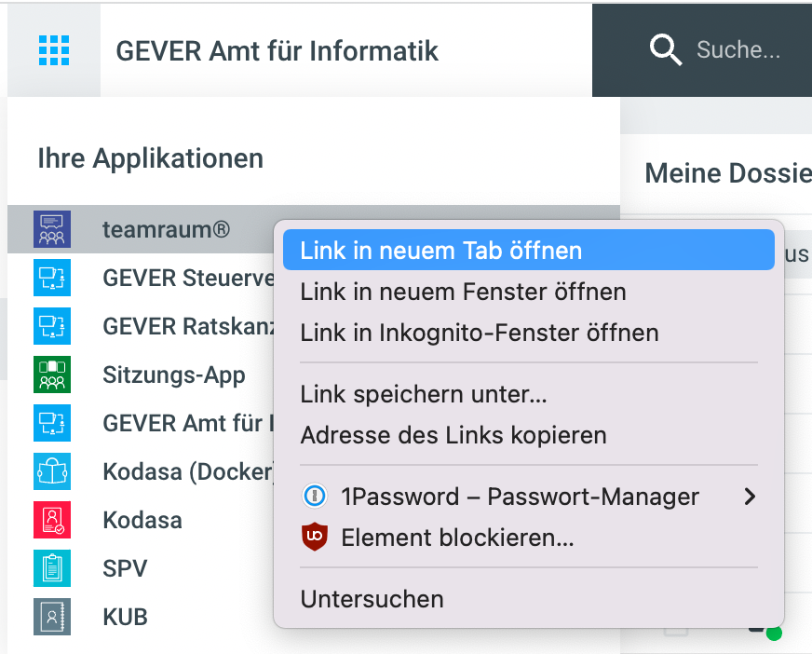Expand the 1Password submenu arrow
The width and height of the screenshot is (812, 654).
coord(750,497)
